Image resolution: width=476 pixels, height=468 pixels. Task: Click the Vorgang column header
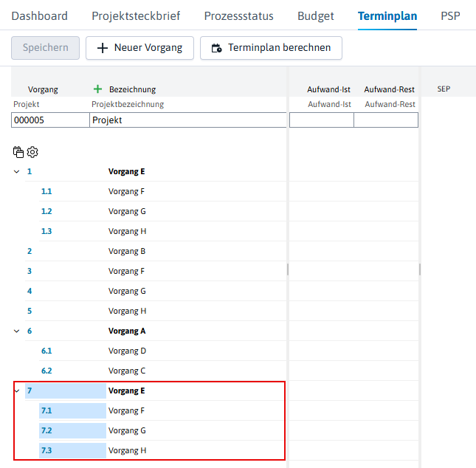[43, 89]
